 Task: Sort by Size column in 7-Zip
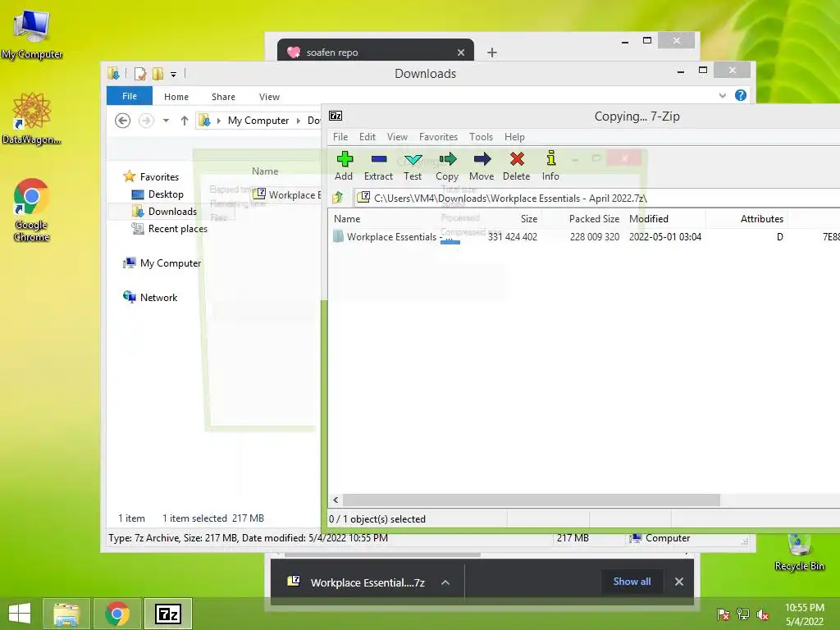(529, 218)
